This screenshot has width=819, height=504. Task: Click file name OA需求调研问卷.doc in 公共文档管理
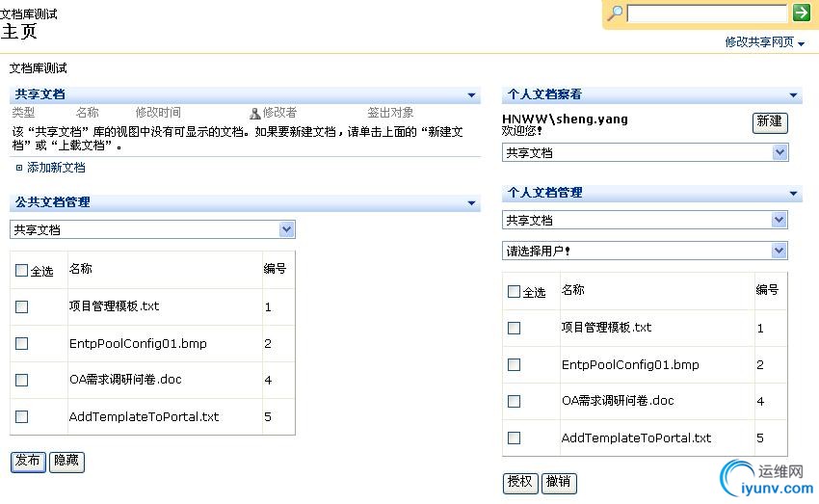click(x=125, y=379)
